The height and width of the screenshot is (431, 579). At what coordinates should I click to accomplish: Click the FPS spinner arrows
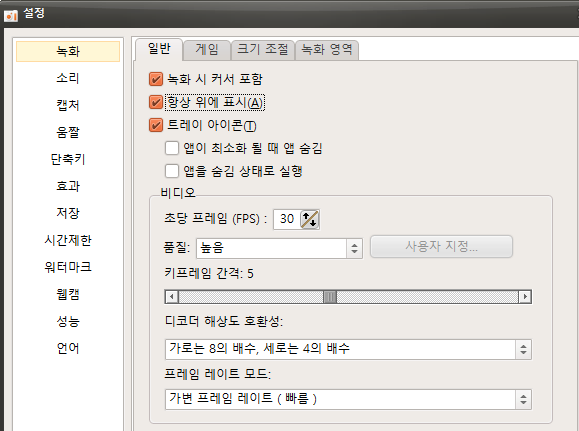click(x=309, y=219)
